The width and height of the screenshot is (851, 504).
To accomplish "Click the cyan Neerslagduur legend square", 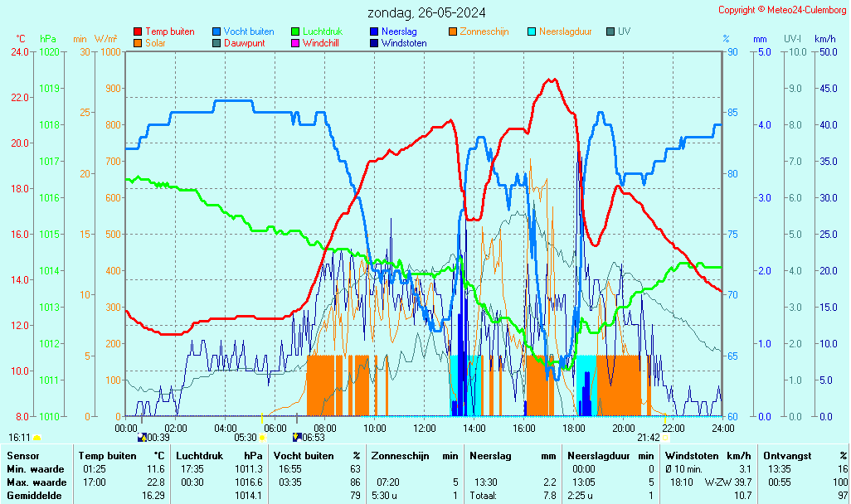I will point(532,31).
